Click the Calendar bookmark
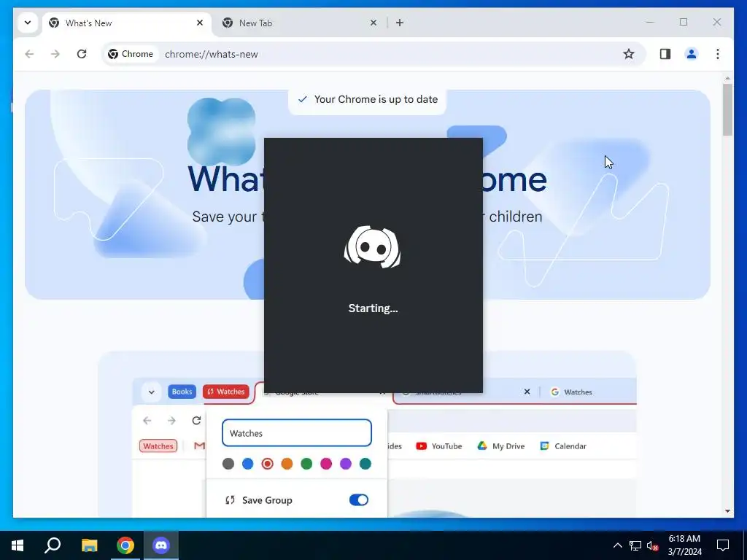The image size is (747, 560). [563, 446]
